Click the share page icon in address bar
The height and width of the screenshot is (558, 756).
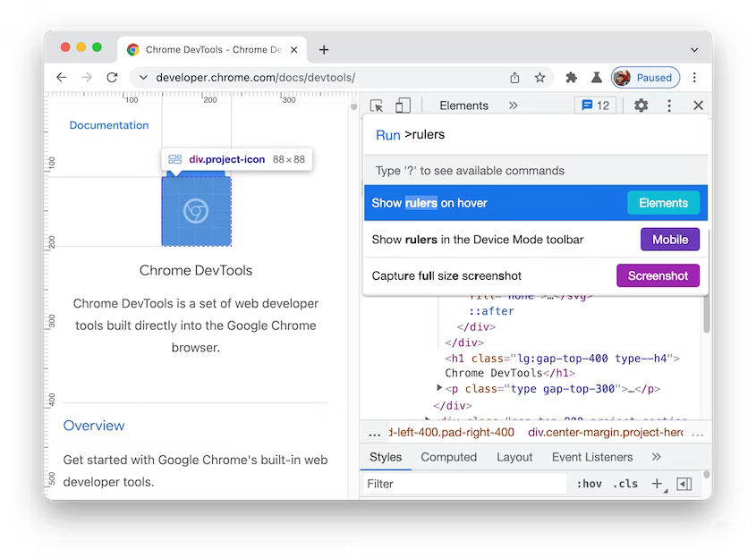pyautogui.click(x=514, y=78)
